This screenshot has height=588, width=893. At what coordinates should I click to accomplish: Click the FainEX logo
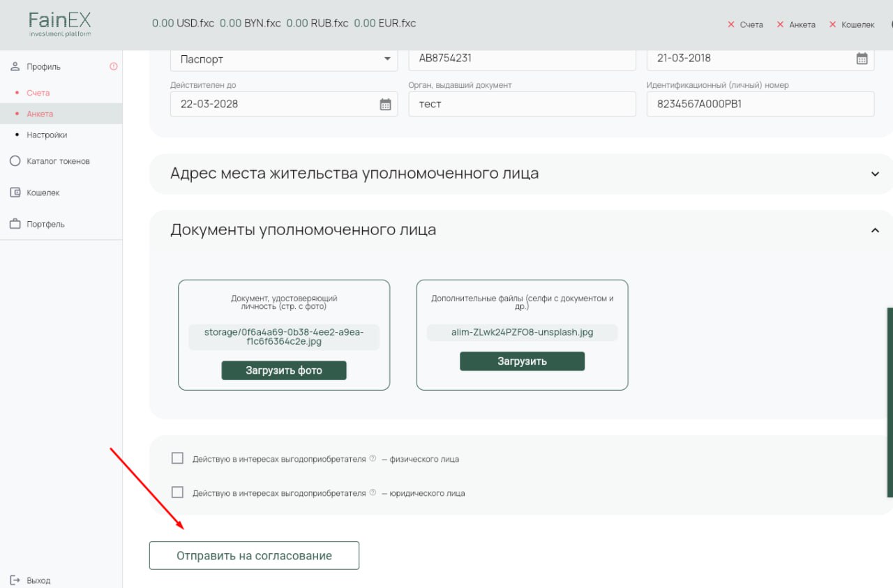(60, 24)
